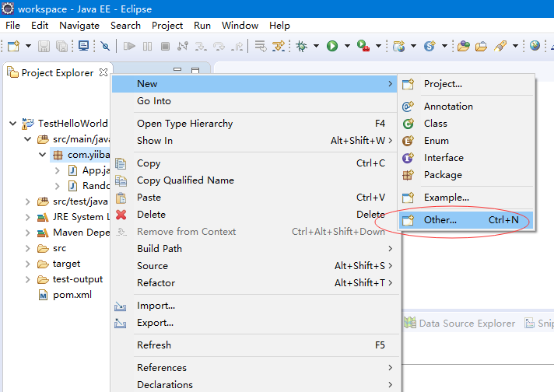Image resolution: width=554 pixels, height=392 pixels.
Task: Expand the Maven Dependencies node
Action: [x=27, y=233]
